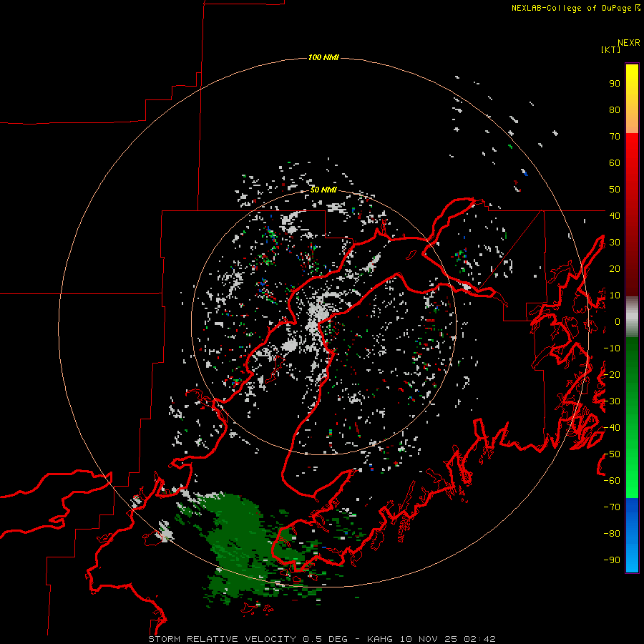Click the 0 value on velocity scale
This screenshot has height=644, width=644.
click(x=618, y=321)
